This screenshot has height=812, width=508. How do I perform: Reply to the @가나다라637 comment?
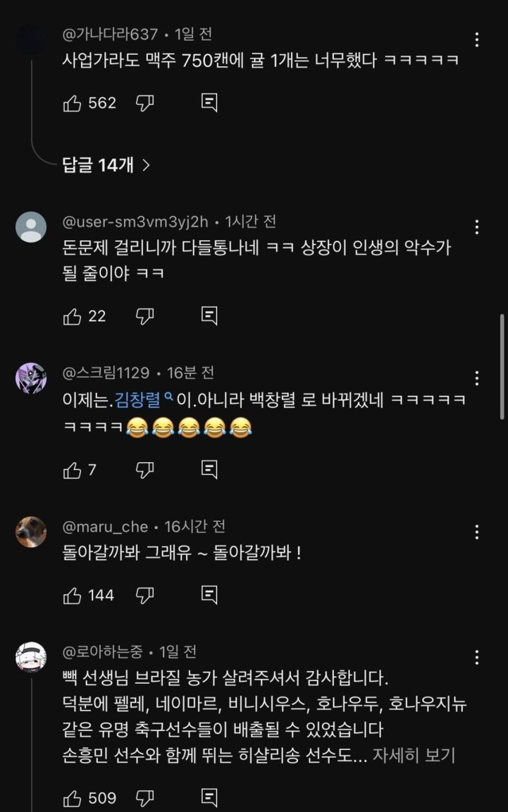click(209, 103)
